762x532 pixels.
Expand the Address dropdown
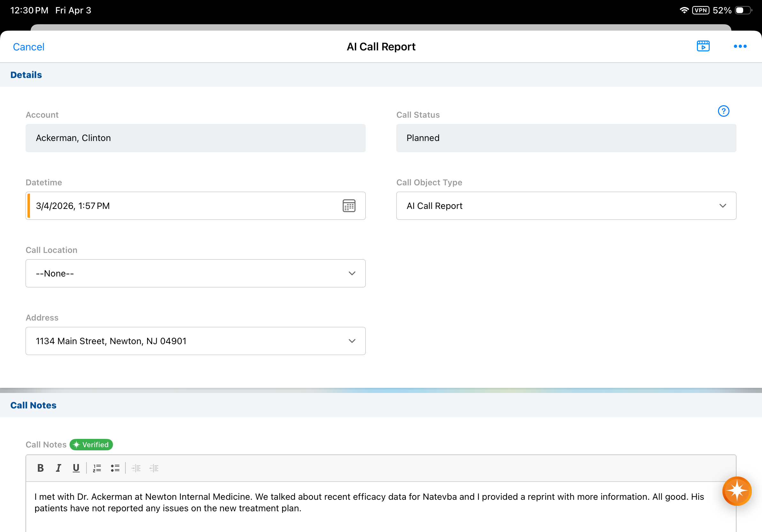tap(196, 341)
